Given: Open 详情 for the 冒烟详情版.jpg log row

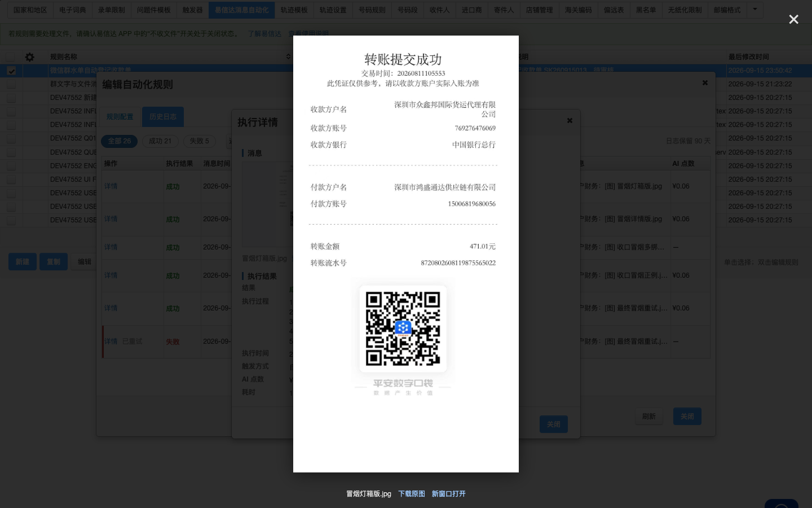Looking at the screenshot, I should click(x=111, y=219).
